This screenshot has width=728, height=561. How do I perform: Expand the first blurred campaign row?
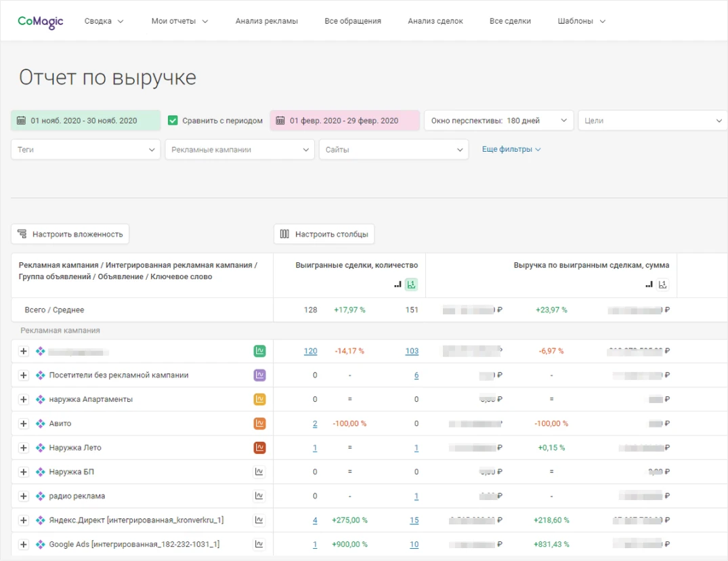coord(23,351)
